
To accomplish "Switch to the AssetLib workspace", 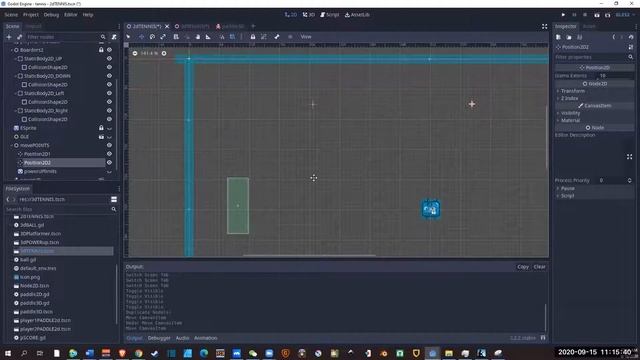I will coord(357,15).
